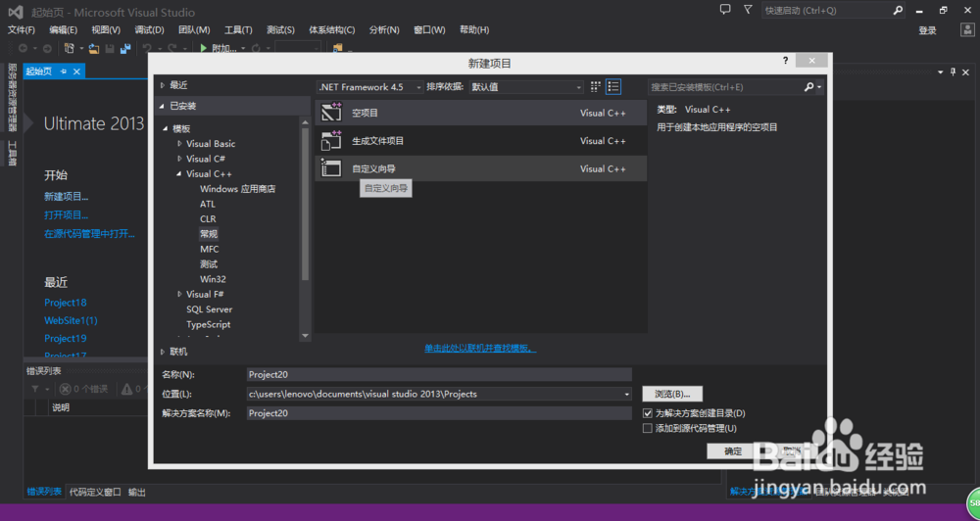
Task: Open the 调试(D) menu
Action: click(149, 30)
